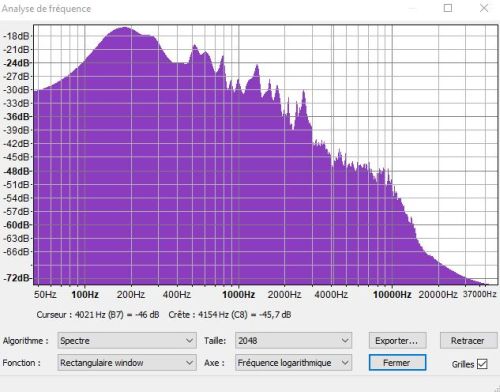Maximize the Analyse de fréquence window
This screenshot has width=500, height=392.
[x=448, y=8]
